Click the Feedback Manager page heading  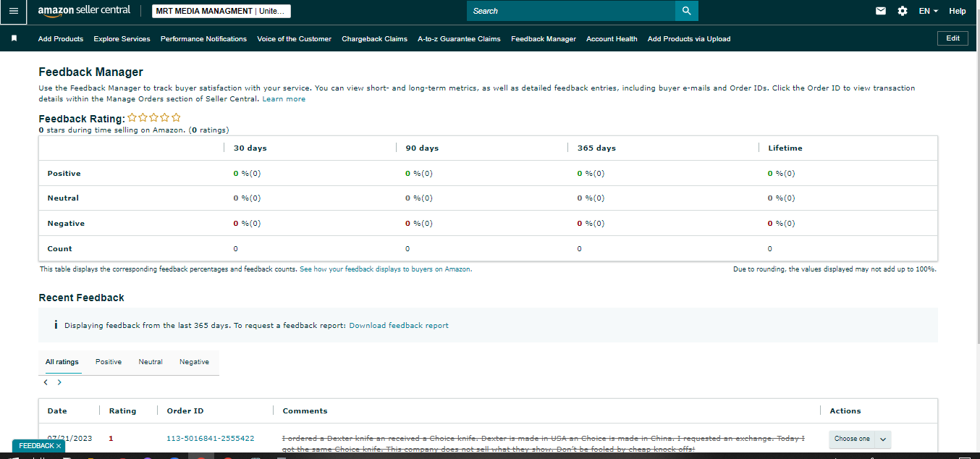[x=91, y=72]
